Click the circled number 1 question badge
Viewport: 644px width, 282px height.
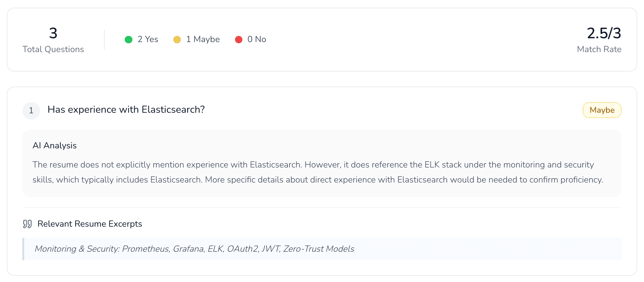[x=31, y=111]
